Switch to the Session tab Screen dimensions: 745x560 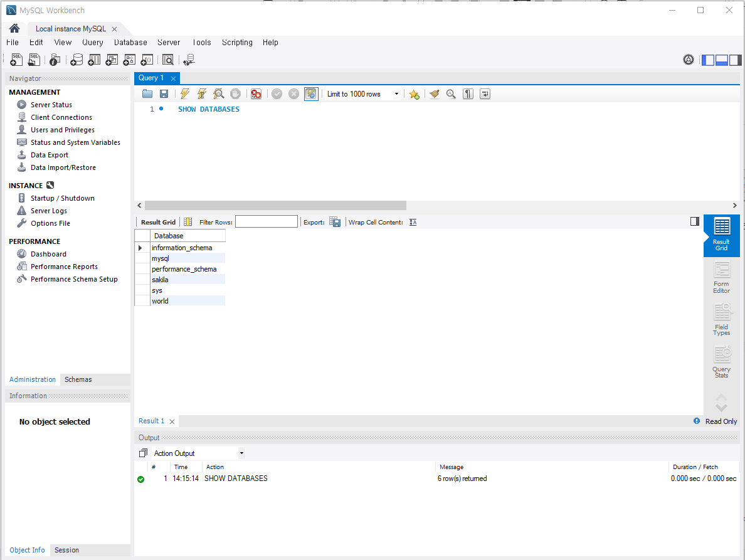coord(66,550)
